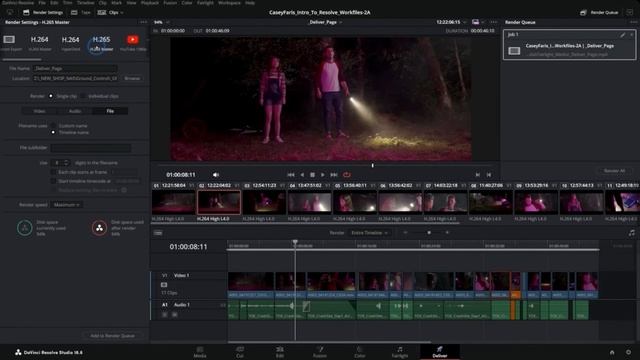
Task: Open the audio meter note icon
Action: coord(632,233)
